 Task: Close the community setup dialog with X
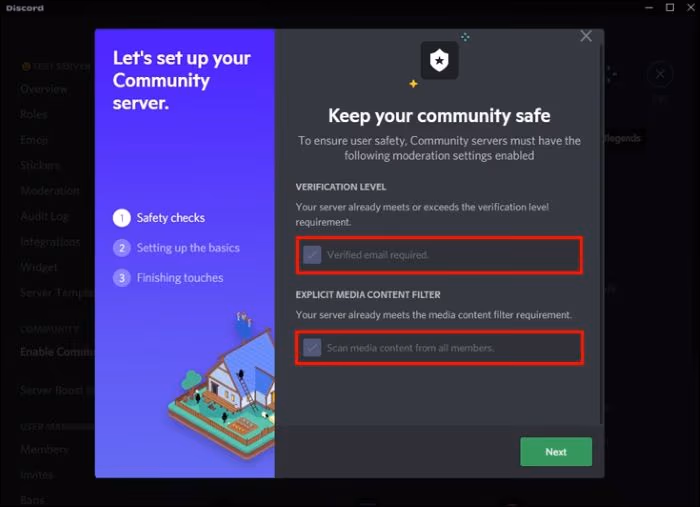[x=586, y=36]
